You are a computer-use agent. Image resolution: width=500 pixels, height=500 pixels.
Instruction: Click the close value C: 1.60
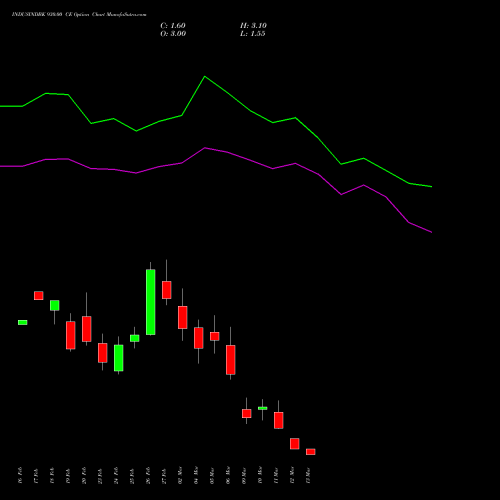coord(173,26)
